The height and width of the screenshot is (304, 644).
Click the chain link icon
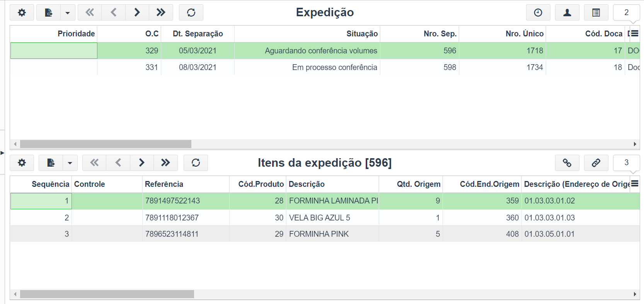coord(596,163)
